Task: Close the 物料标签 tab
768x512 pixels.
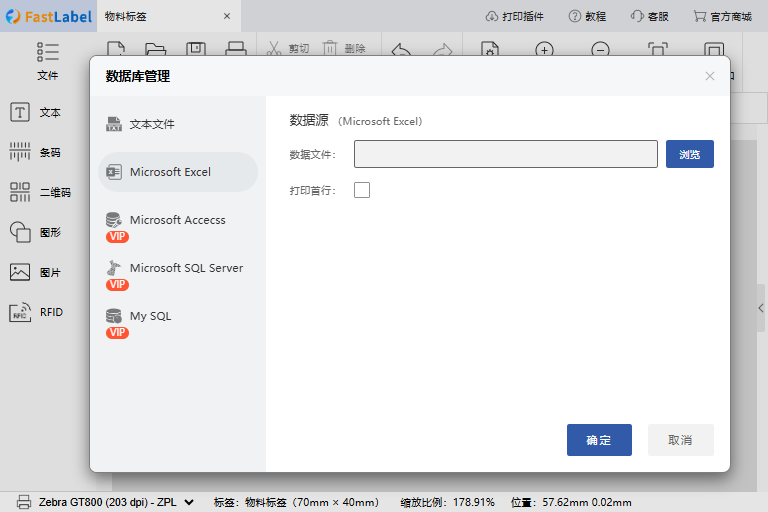Action: (x=227, y=16)
